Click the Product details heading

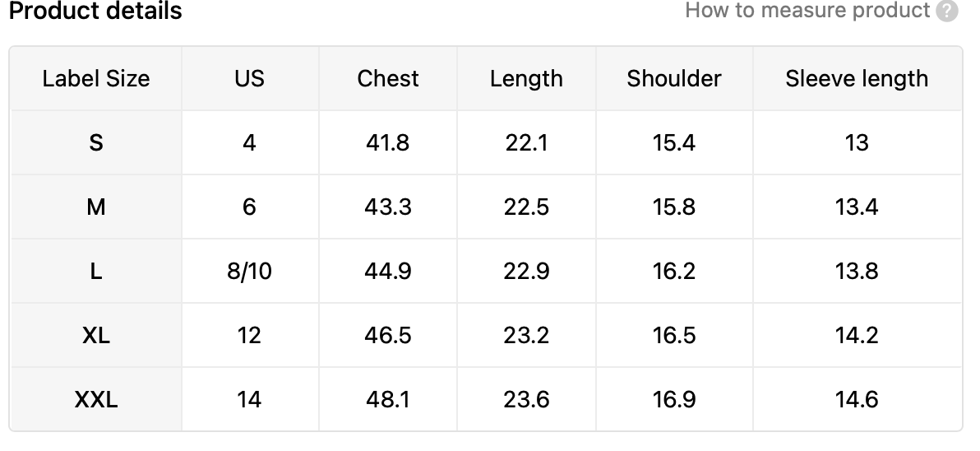[x=95, y=12]
